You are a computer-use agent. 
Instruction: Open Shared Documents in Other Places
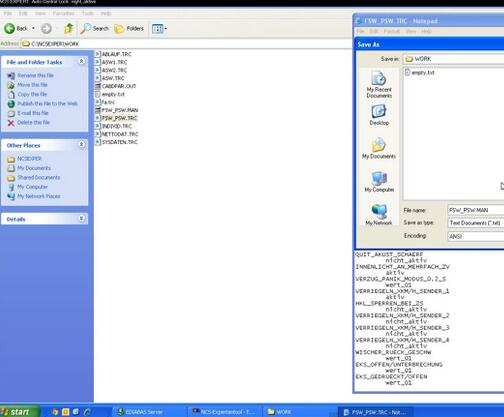click(39, 177)
